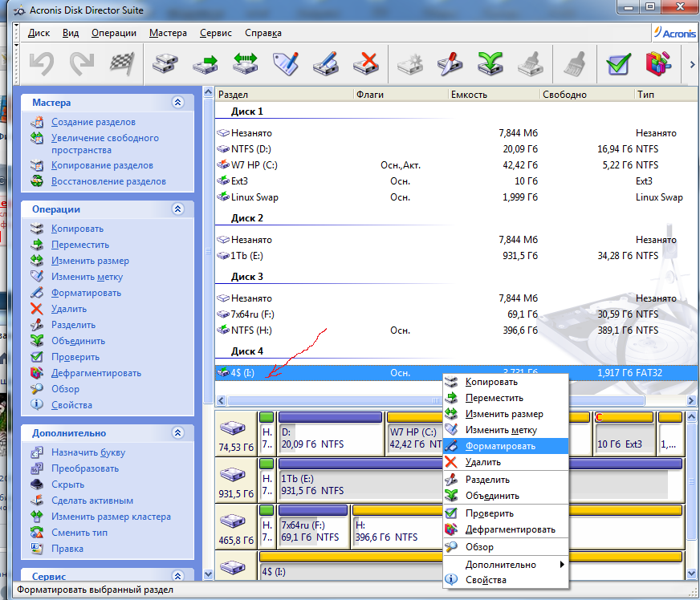The image size is (700, 600).
Task: Sort by the Свободно column header
Action: pyautogui.click(x=587, y=95)
